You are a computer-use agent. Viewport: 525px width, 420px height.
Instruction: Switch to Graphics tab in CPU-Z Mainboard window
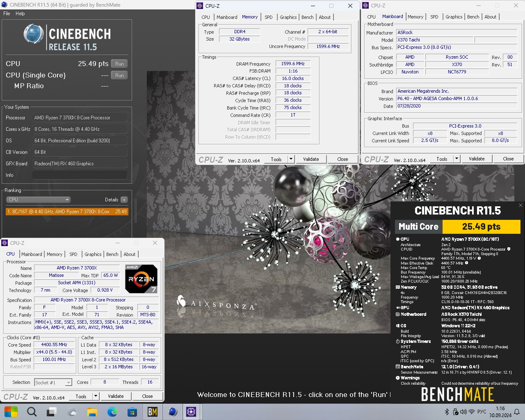pyautogui.click(x=454, y=17)
